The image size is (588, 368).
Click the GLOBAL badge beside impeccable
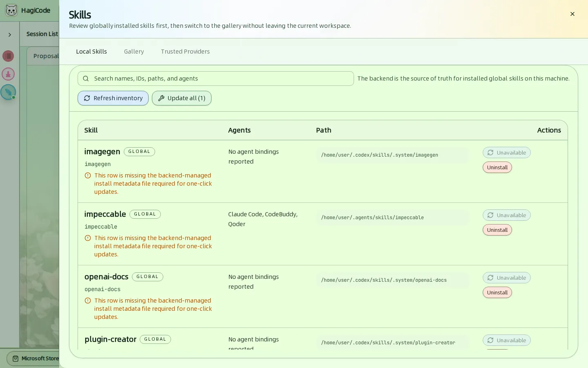coord(145,214)
